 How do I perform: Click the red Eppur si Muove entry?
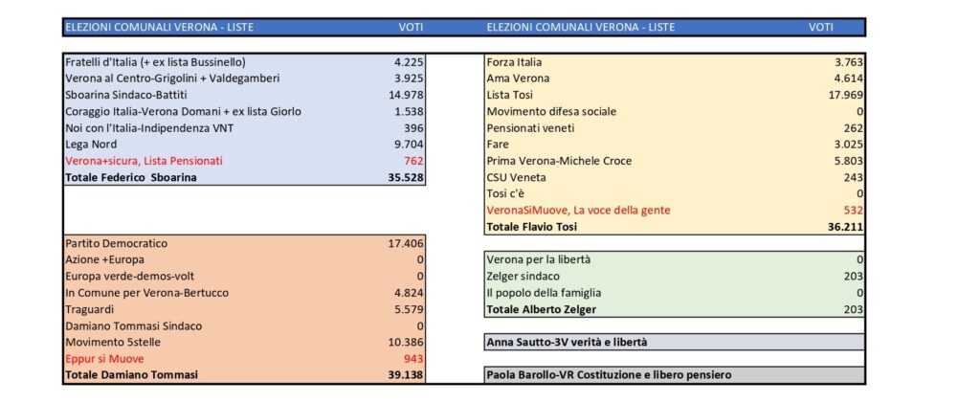coord(104,359)
